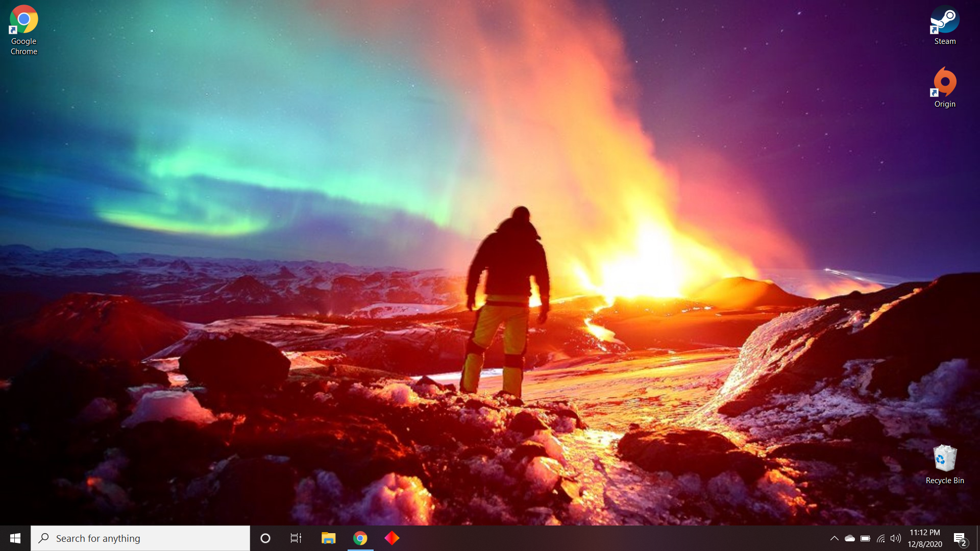Select the Google Chrome desktop shortcut
The width and height of the screenshot is (980, 551).
pyautogui.click(x=23, y=31)
